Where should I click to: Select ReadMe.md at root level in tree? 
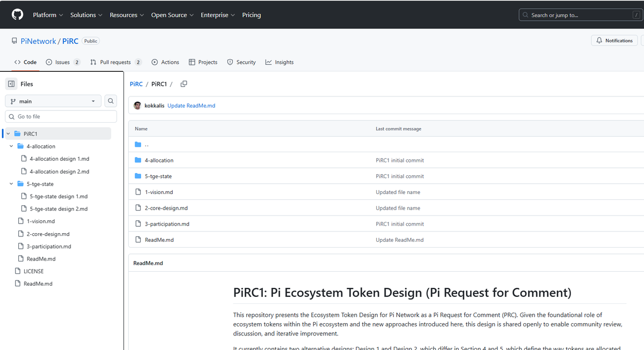pos(38,284)
